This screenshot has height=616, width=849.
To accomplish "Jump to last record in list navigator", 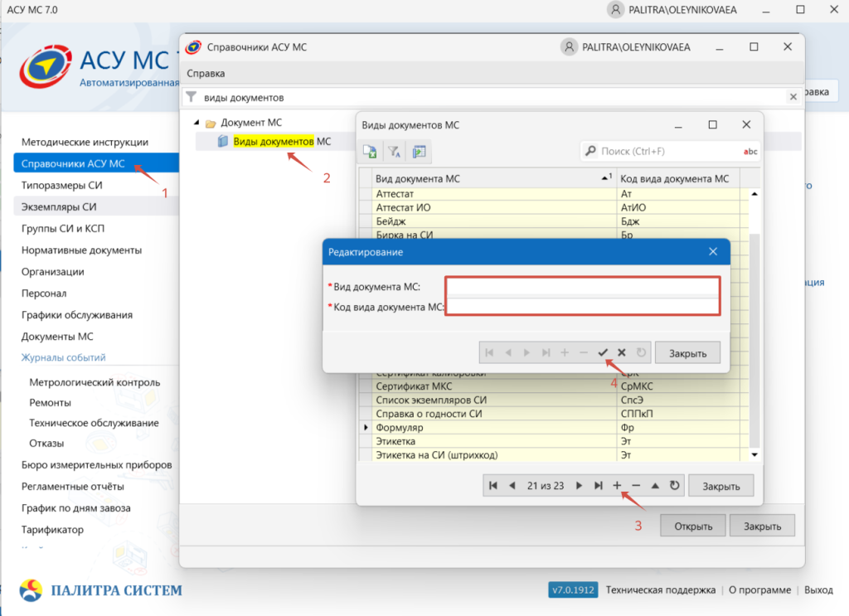I will tap(599, 486).
